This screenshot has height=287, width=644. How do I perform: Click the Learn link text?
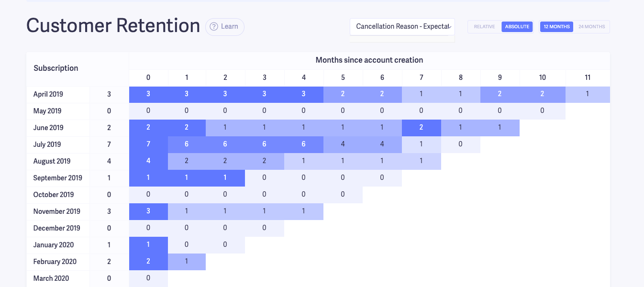coord(230,27)
